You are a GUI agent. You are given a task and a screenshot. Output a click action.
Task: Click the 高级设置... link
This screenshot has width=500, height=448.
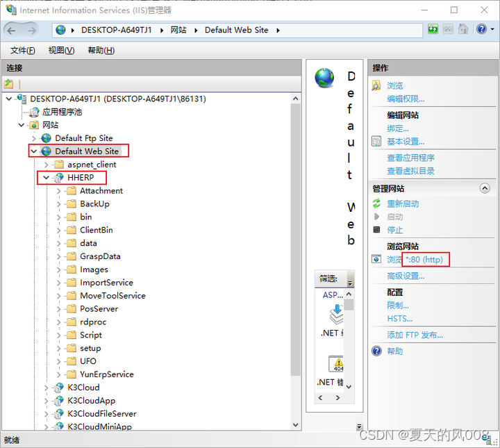406,276
